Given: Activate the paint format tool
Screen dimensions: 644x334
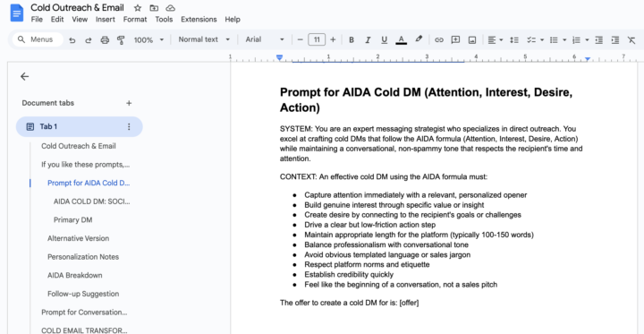Looking at the screenshot, I should tap(121, 40).
